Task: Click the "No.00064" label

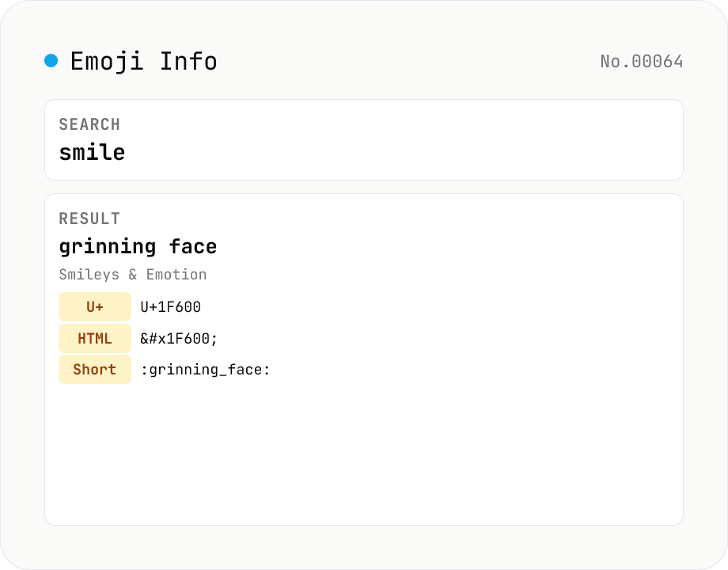Action: [x=641, y=62]
